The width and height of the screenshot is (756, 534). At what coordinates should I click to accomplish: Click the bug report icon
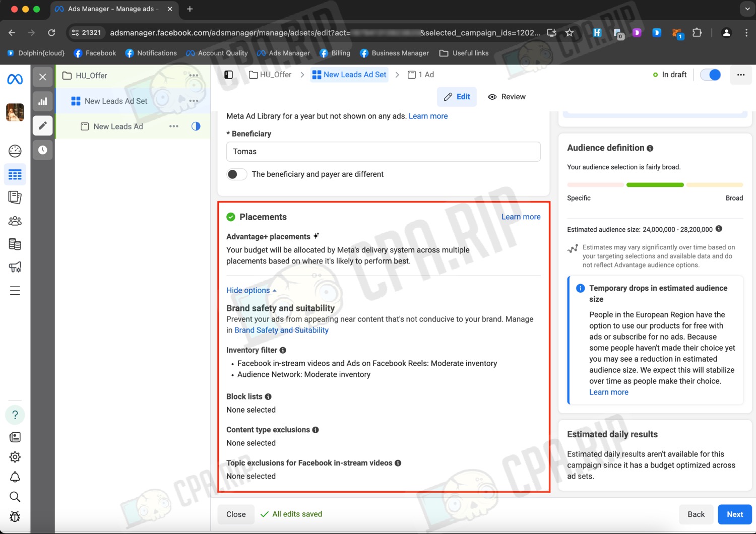pyautogui.click(x=15, y=517)
